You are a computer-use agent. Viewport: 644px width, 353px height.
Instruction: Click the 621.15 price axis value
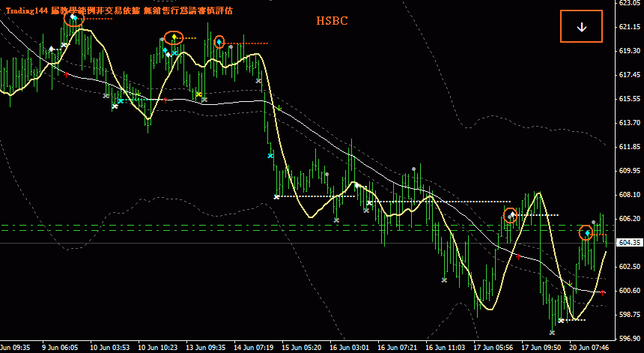coord(631,27)
